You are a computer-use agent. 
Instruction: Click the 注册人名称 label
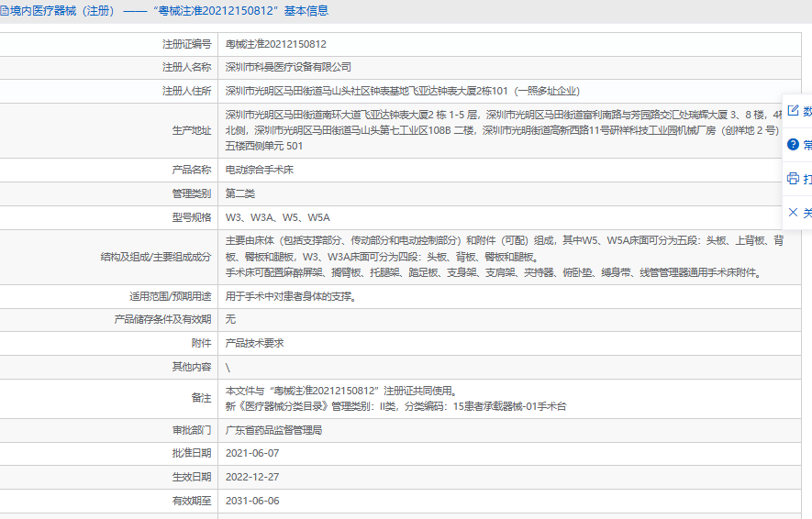click(x=186, y=67)
